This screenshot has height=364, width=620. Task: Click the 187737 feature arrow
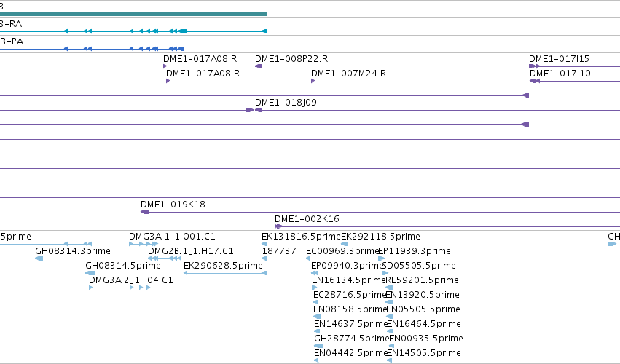click(264, 258)
